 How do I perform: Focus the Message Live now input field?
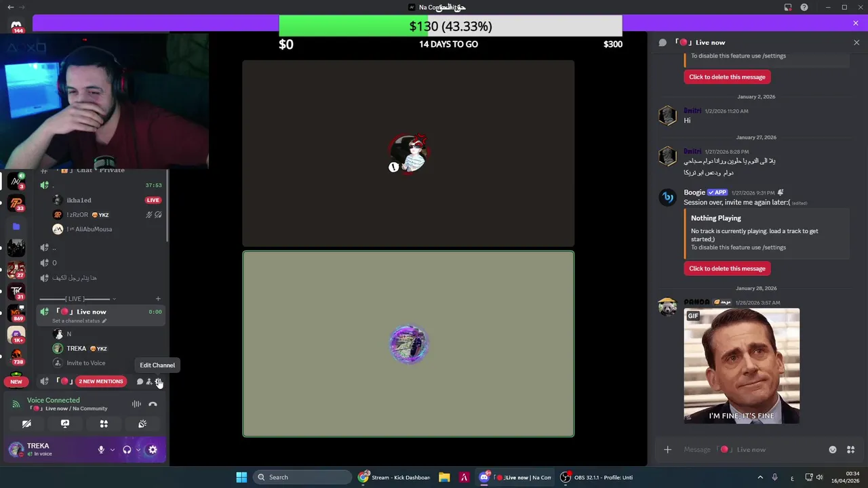[x=753, y=449]
